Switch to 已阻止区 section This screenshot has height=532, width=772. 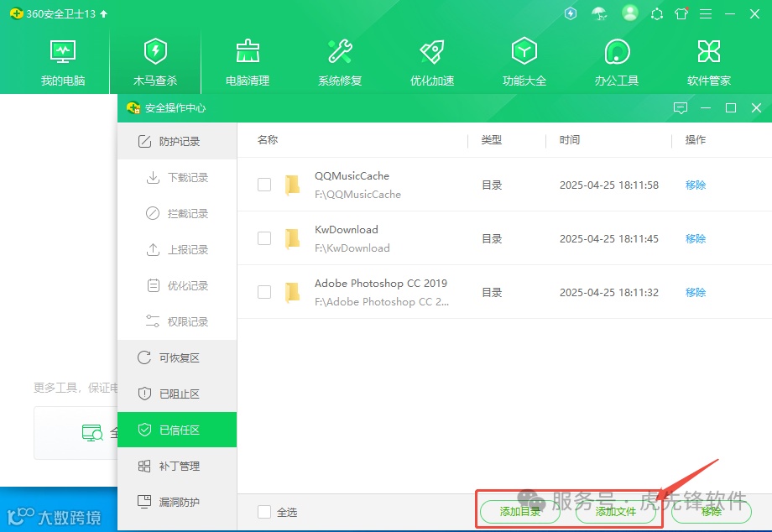coord(177,394)
